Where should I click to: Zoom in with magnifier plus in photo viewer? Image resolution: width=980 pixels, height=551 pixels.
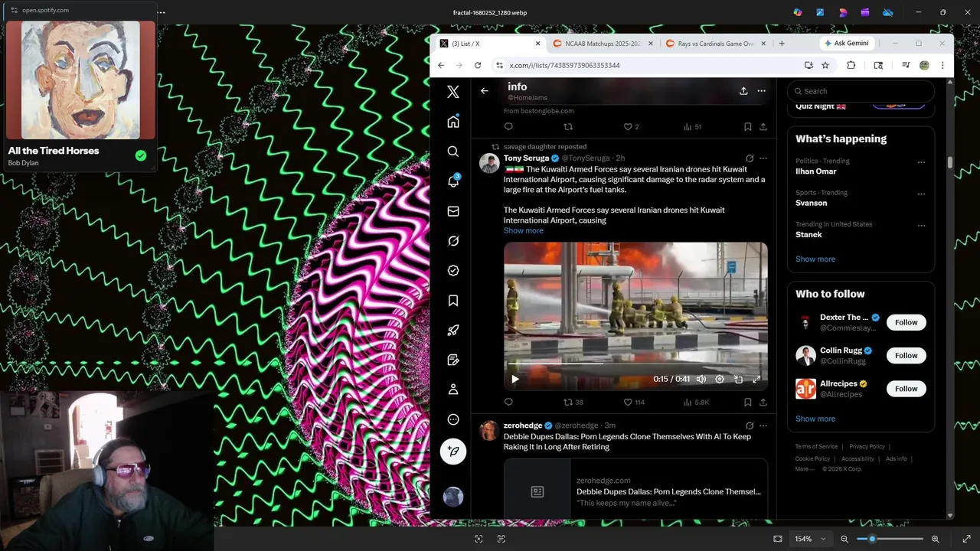pos(936,539)
